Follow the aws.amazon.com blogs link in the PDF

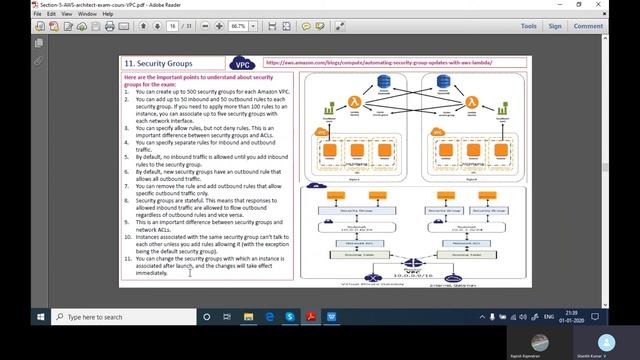coord(379,63)
